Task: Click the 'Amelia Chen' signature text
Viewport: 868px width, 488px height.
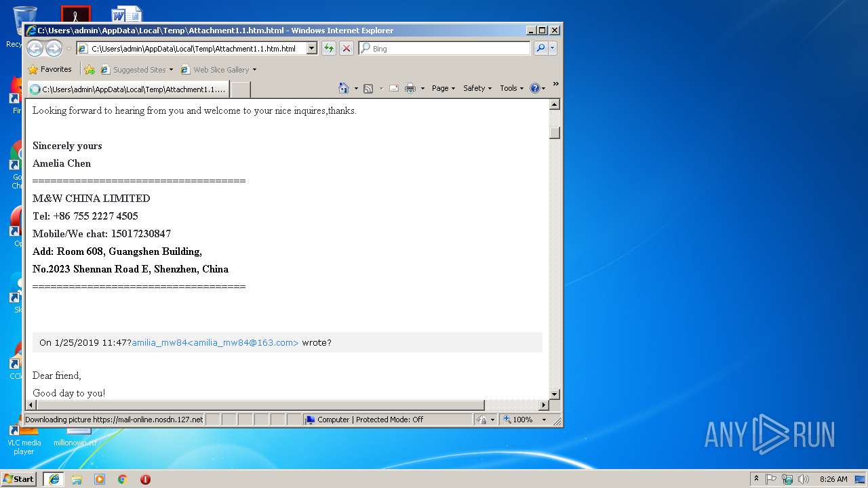Action: tap(62, 163)
